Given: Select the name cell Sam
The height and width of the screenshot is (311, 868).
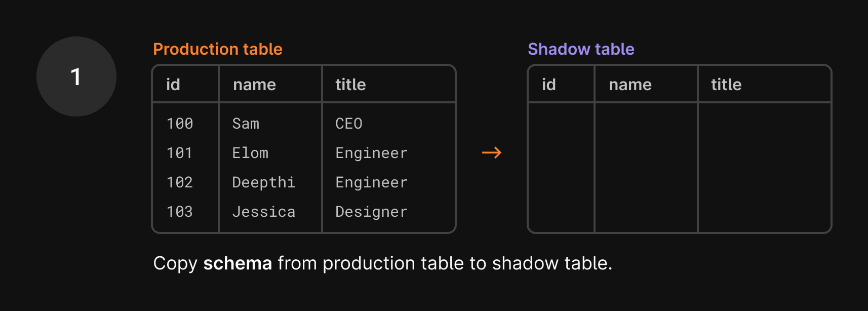Looking at the screenshot, I should [246, 124].
